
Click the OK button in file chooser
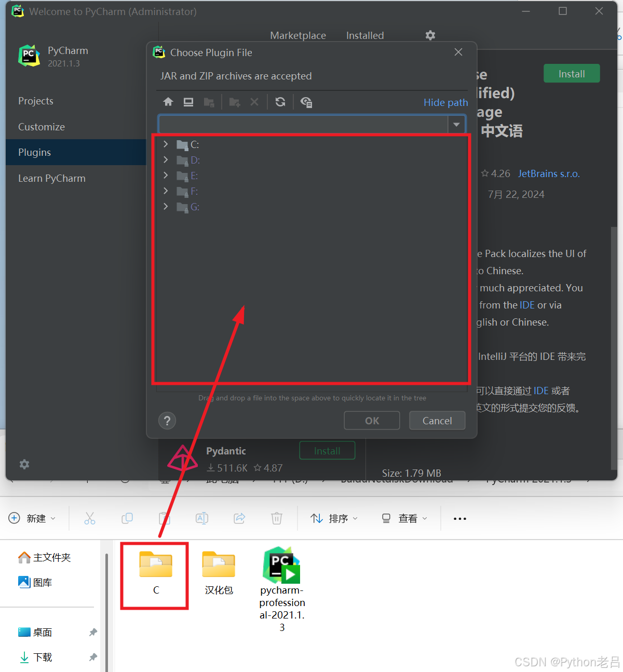point(372,421)
